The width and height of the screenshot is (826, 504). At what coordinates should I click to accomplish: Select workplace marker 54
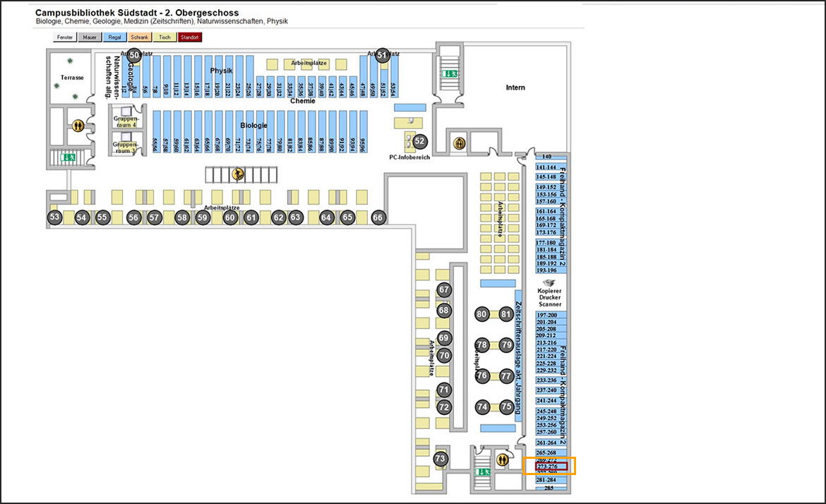pos(81,217)
